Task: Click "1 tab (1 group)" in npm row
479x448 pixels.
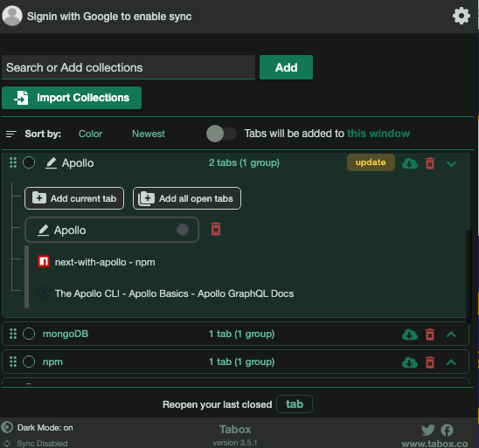Action: [241, 362]
